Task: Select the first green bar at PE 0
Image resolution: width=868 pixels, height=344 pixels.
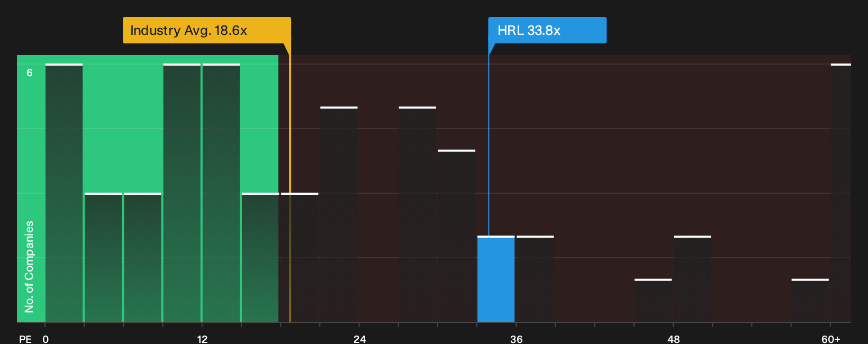Action: click(x=64, y=193)
